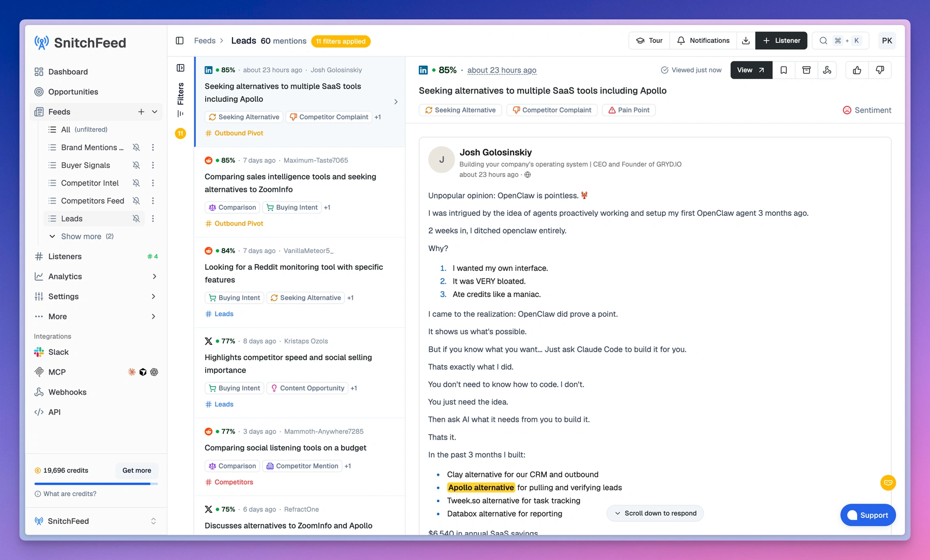The width and height of the screenshot is (930, 560).
Task: Open options menu for Competitors Feed
Action: tap(153, 201)
